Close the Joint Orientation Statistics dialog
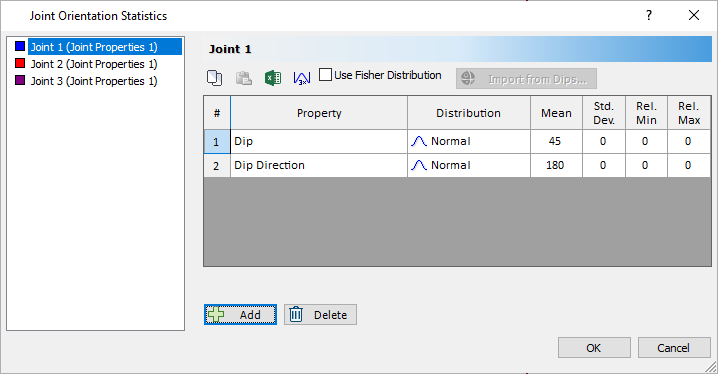 (694, 16)
